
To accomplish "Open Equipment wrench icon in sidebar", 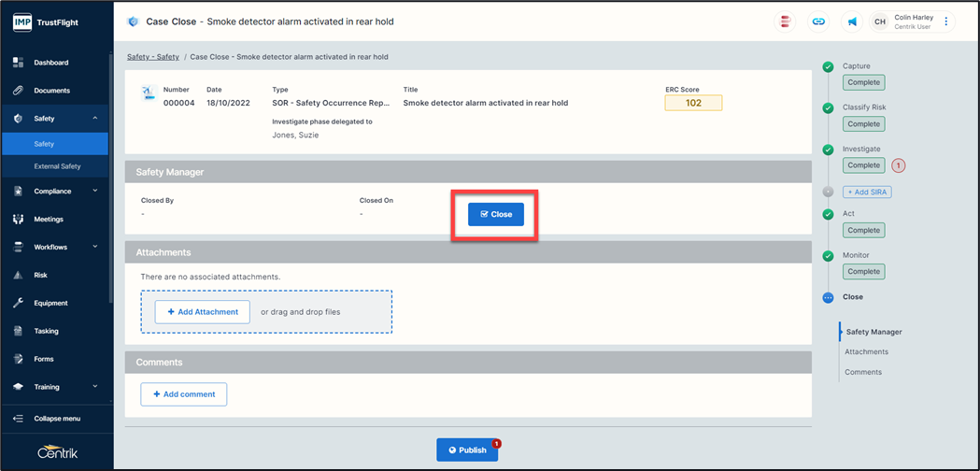I will [18, 303].
